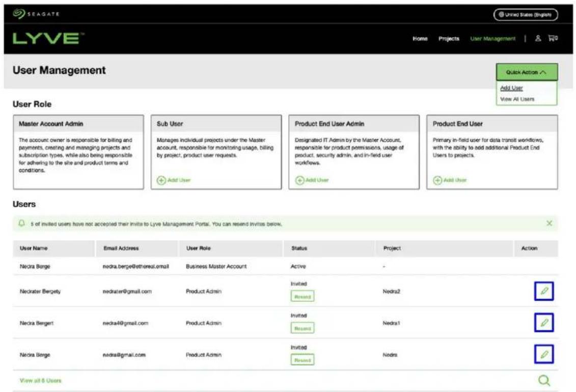576x392 pixels.
Task: Click the Business Master Account role cell
Action: 216,266
